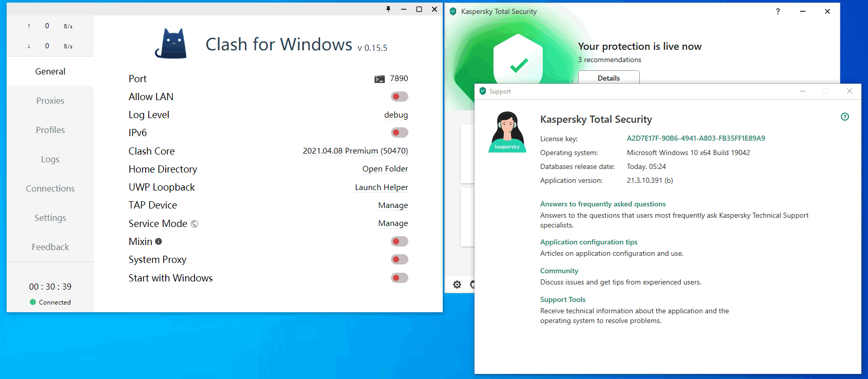Click the globe icon next to Service Mode

[194, 224]
